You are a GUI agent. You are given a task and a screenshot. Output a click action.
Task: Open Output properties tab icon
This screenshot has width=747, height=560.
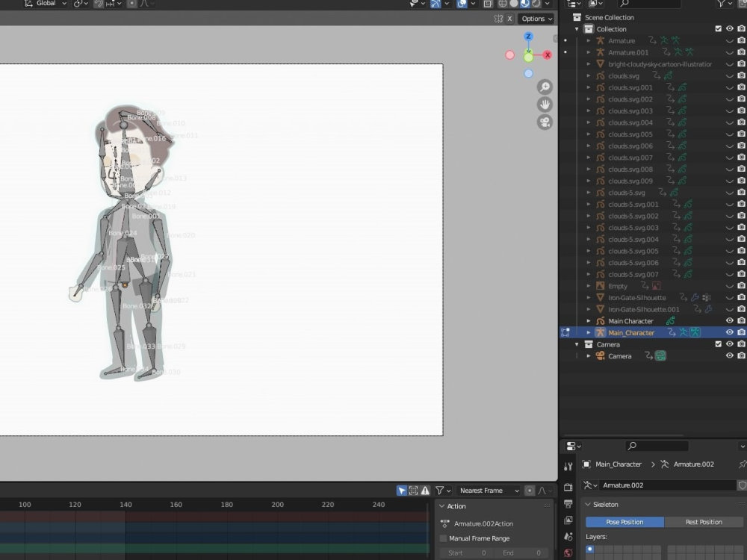point(568,503)
